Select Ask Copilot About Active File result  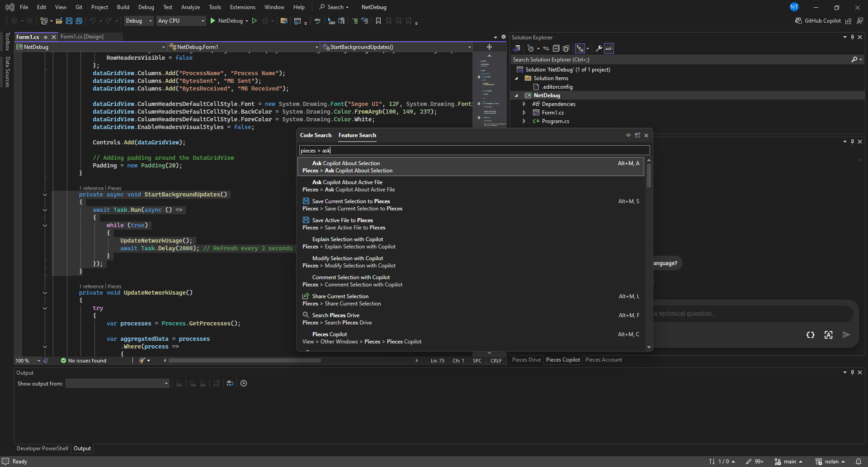pyautogui.click(x=471, y=186)
